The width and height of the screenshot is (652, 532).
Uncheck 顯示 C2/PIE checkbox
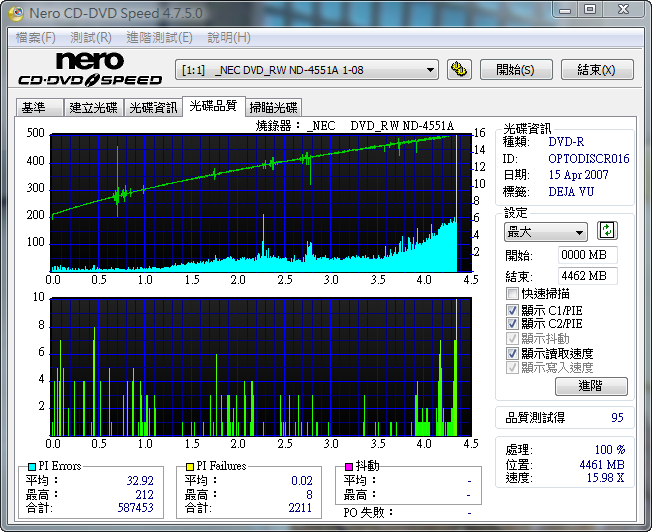512,324
